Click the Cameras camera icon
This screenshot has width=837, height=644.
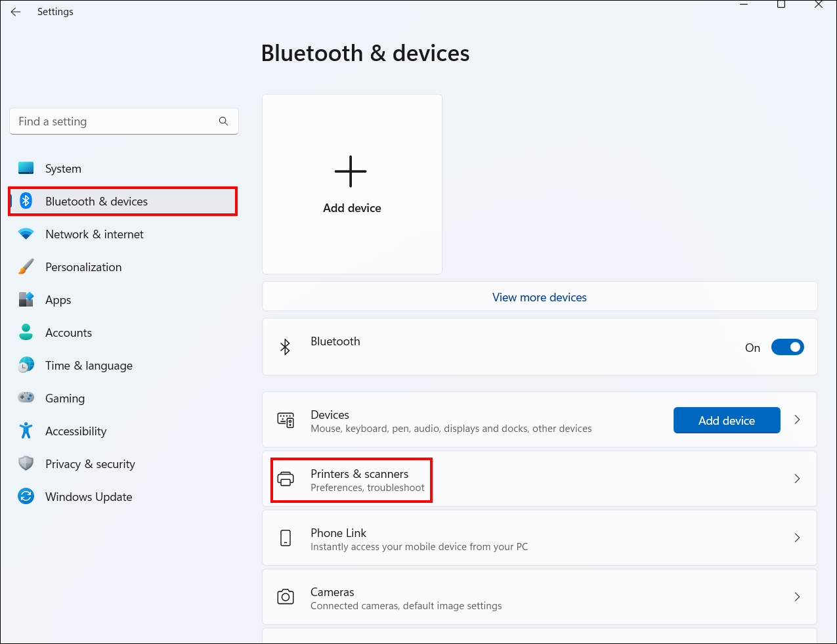coord(286,597)
